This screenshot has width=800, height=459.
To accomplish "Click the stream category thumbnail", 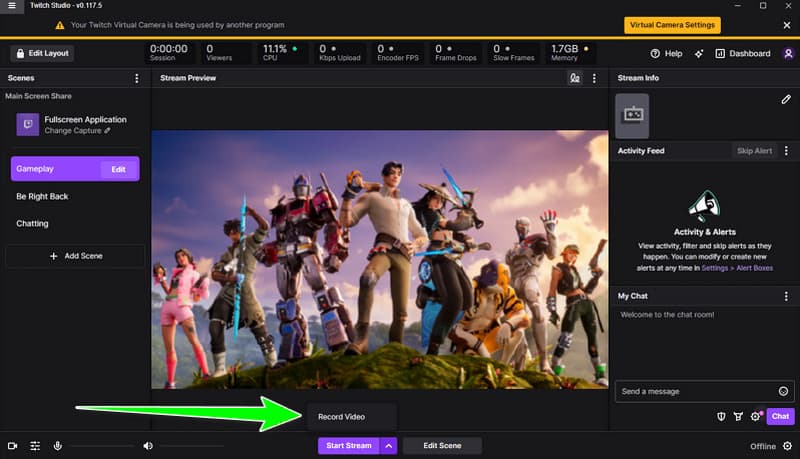I will tap(632, 116).
